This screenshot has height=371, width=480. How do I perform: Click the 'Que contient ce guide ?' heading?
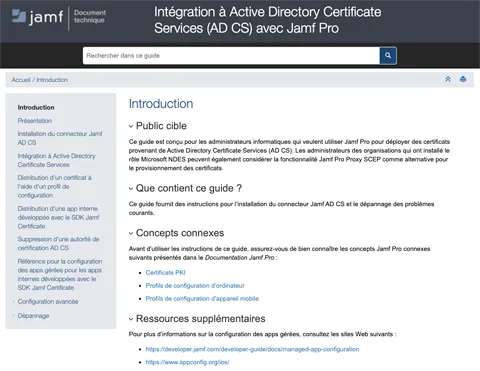189,188
